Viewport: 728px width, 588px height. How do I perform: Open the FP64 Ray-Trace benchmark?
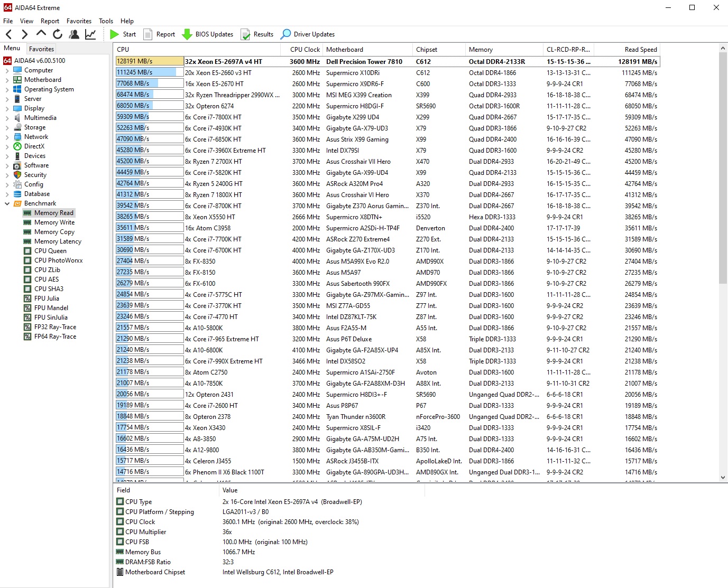(55, 337)
